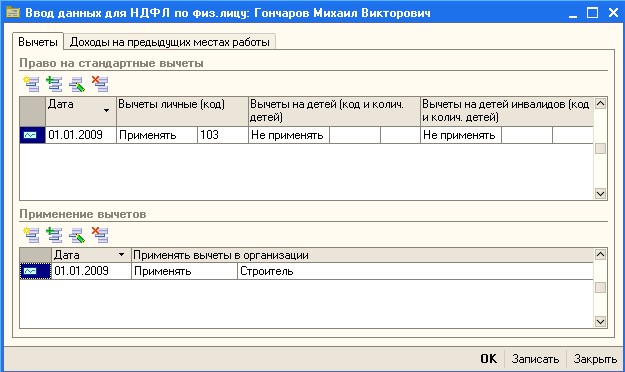Sort by Дата in standard deductions table
The width and height of the screenshot is (625, 372).
click(81, 111)
